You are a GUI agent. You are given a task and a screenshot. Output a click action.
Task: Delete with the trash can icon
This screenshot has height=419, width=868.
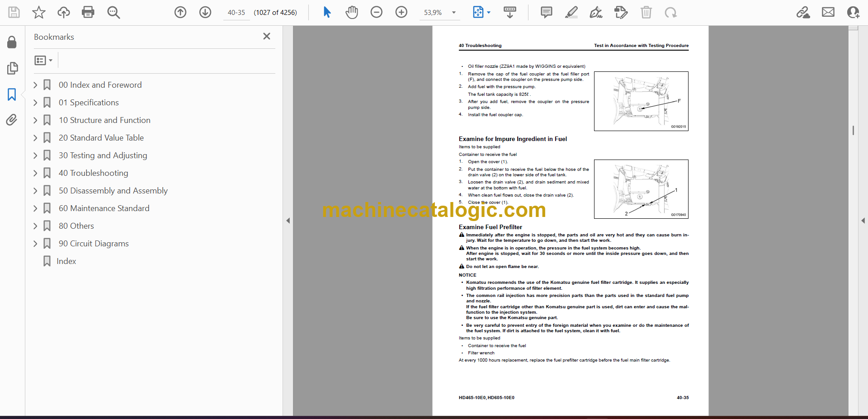pos(646,12)
